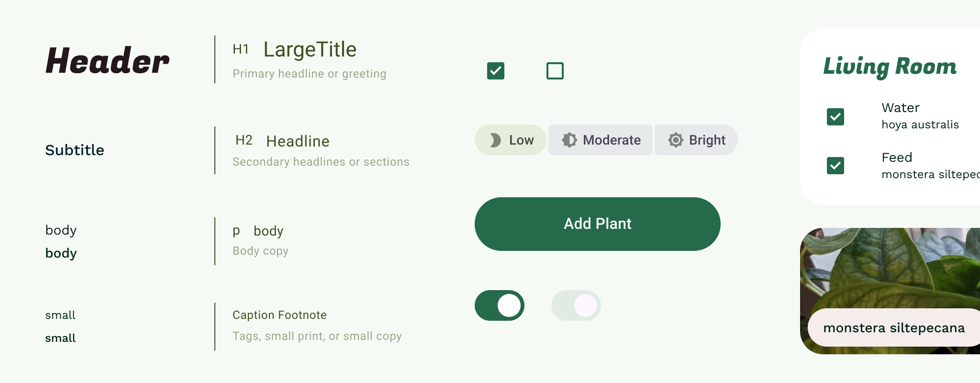Screen dimensions: 980x383
Task: Select the H1 LargeTitle type sample
Action: pyautogui.click(x=310, y=49)
